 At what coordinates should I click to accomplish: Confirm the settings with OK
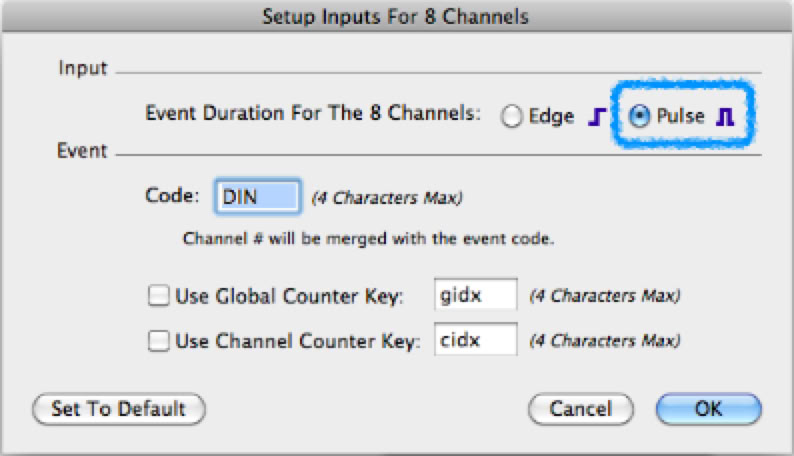[709, 409]
